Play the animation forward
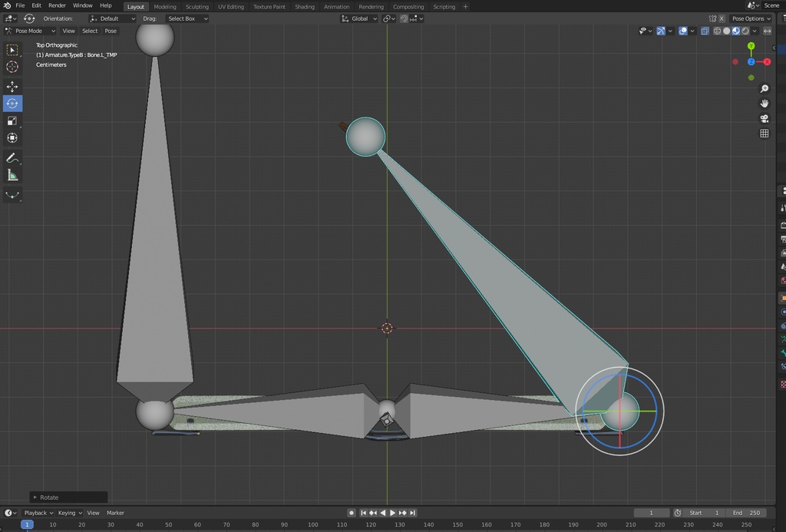The height and width of the screenshot is (532, 786). (x=392, y=513)
